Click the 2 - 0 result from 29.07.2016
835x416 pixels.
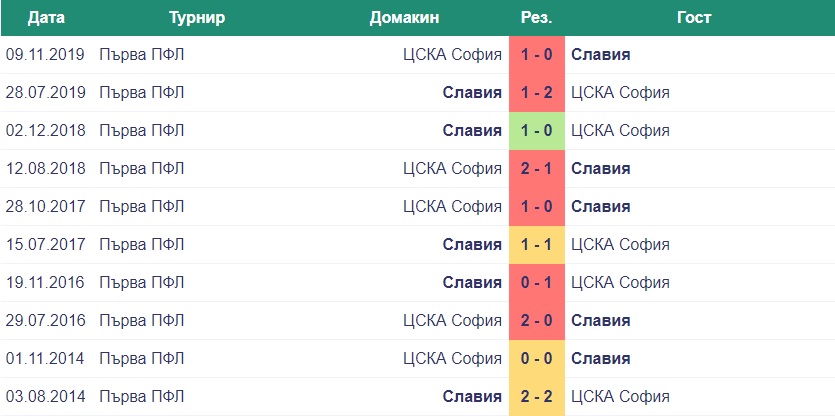click(537, 321)
